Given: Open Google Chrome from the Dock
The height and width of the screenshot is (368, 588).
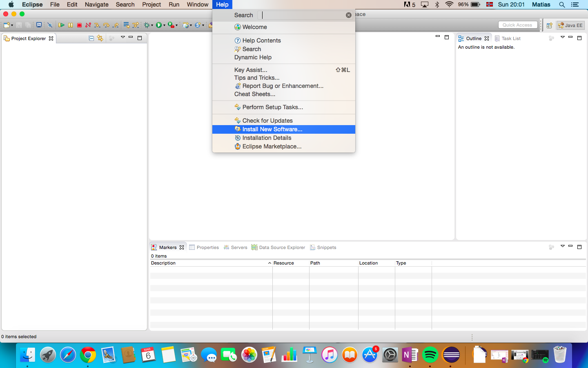Looking at the screenshot, I should click(x=88, y=355).
